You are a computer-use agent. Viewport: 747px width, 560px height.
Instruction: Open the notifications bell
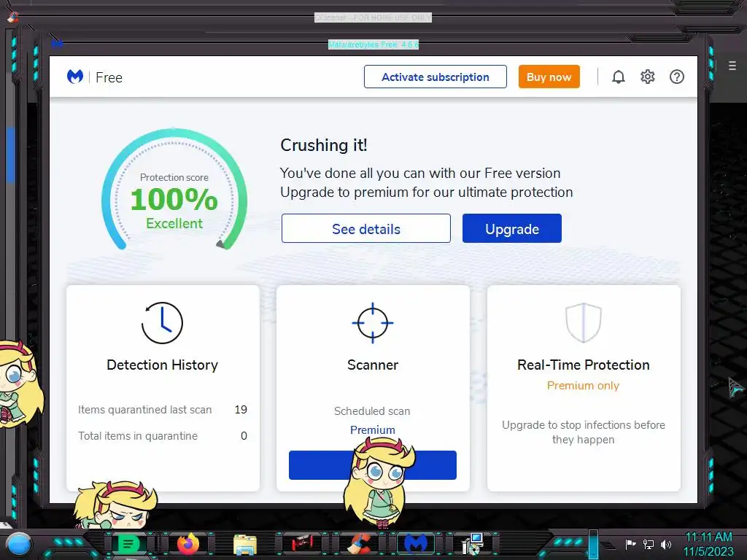point(619,77)
